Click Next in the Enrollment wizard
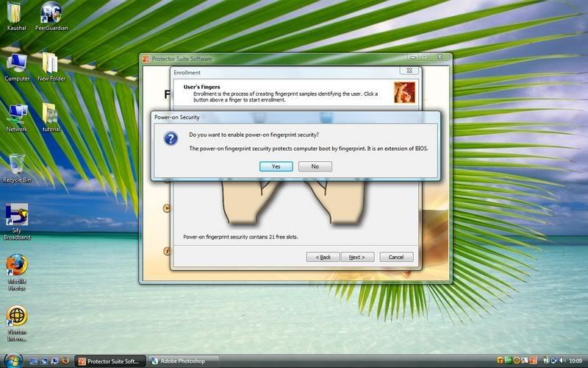 coord(357,257)
